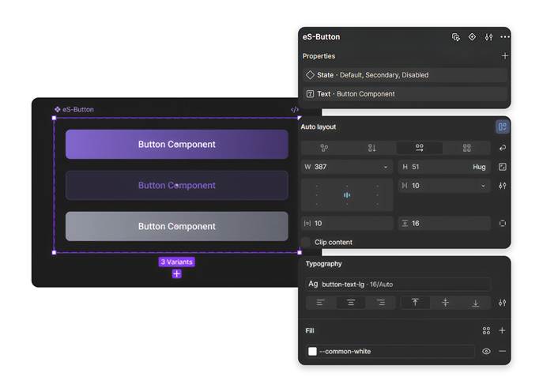Click the component settings sliders icon in the header
Viewport: 543px width, 392px height.
(488, 37)
